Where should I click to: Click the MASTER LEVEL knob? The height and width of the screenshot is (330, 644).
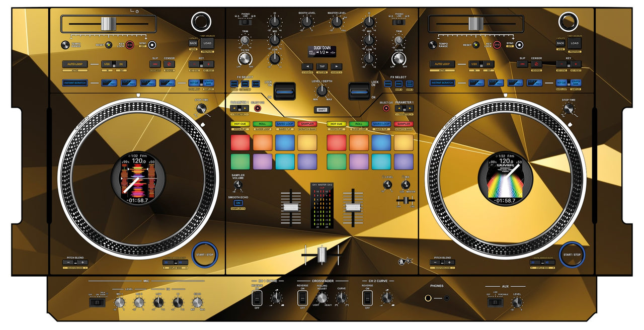(x=337, y=22)
